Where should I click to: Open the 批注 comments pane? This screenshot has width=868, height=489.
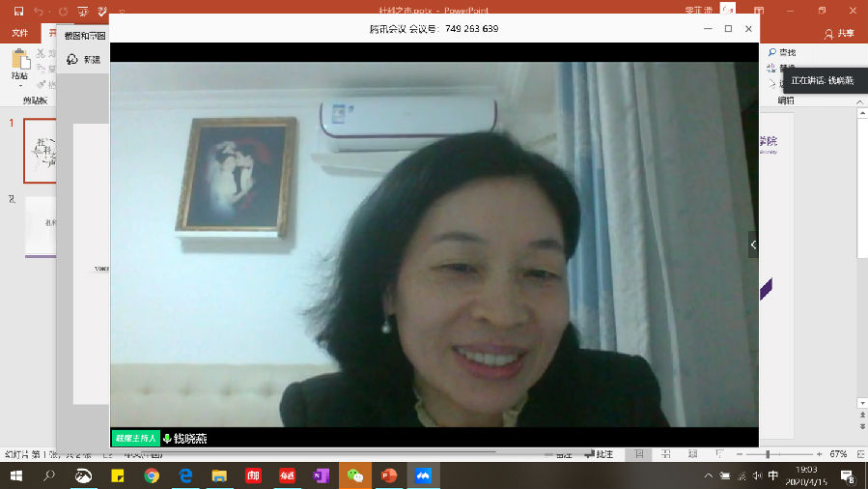[x=599, y=454]
